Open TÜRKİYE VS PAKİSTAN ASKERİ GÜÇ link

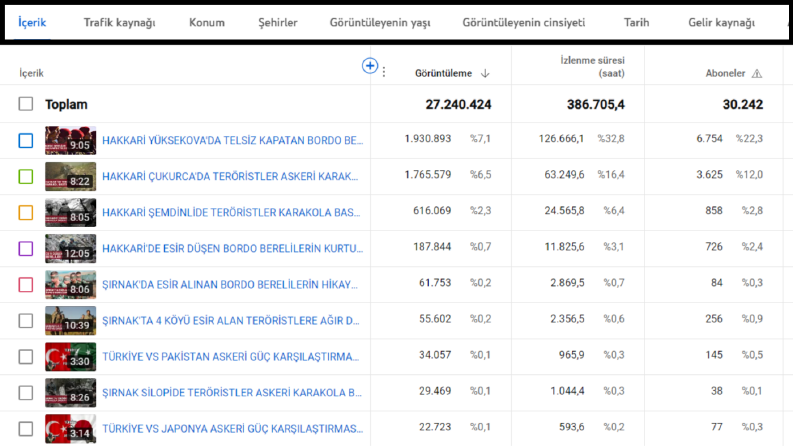pyautogui.click(x=231, y=357)
